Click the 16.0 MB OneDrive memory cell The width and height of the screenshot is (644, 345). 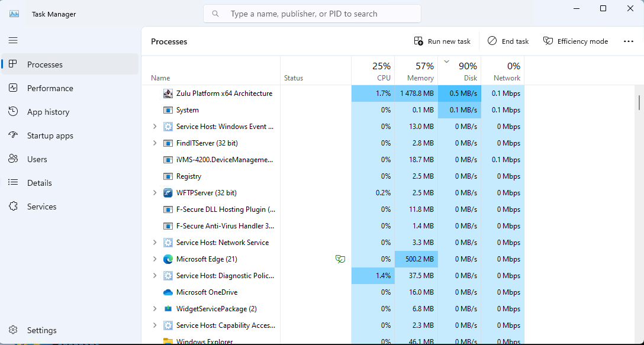click(x=416, y=292)
